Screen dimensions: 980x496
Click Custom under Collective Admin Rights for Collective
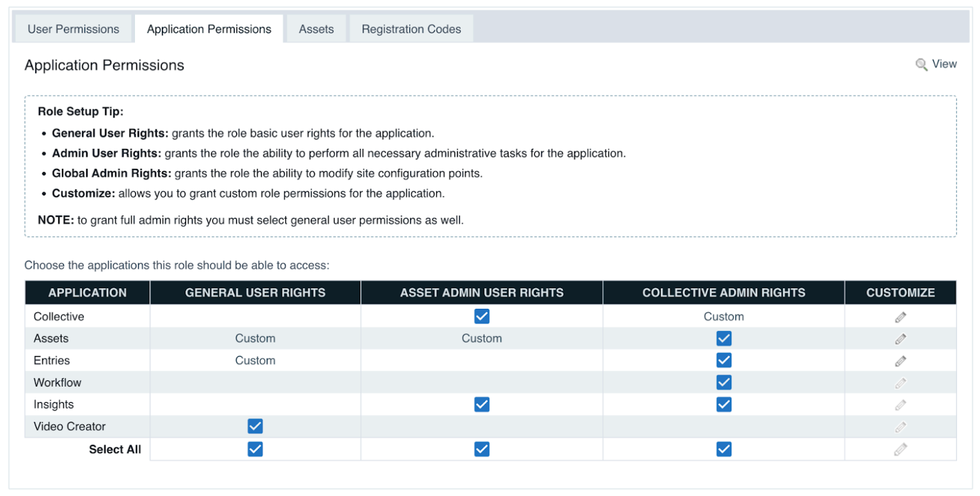(x=723, y=316)
